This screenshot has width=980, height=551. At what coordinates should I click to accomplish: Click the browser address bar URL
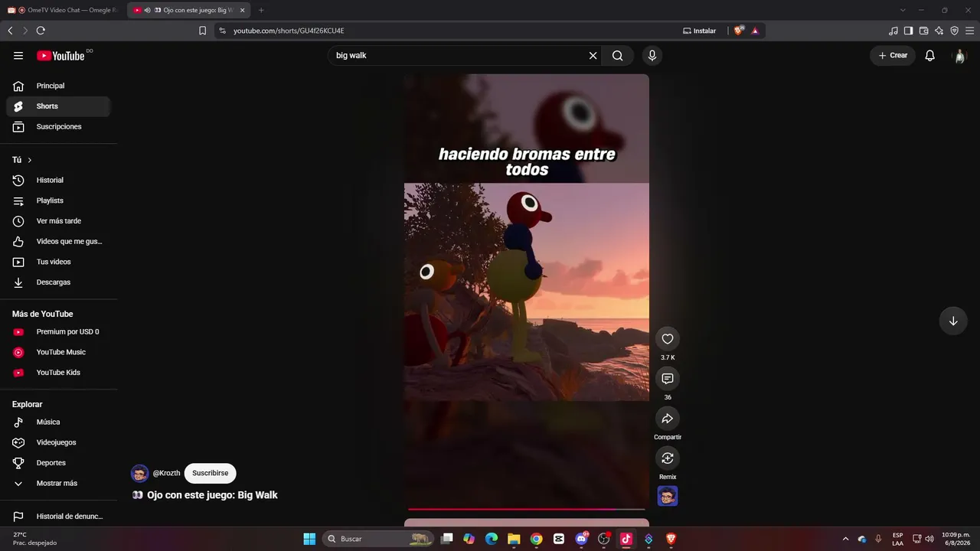click(x=289, y=31)
